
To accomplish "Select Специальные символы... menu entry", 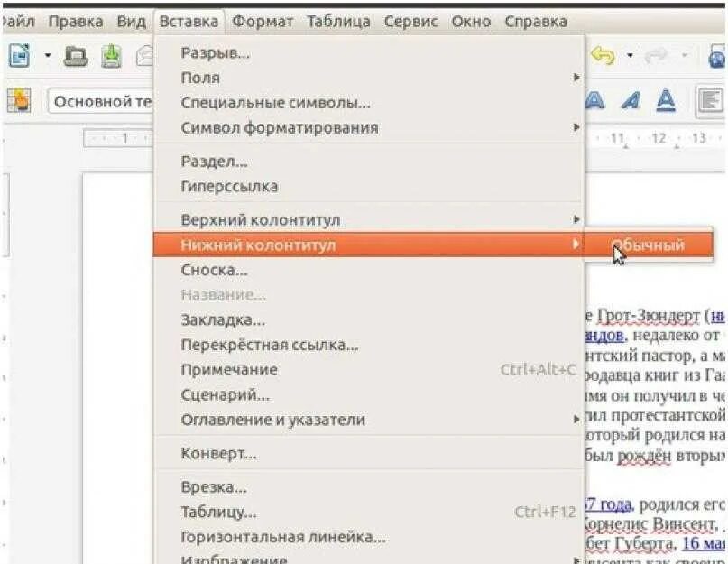I will [x=369, y=103].
